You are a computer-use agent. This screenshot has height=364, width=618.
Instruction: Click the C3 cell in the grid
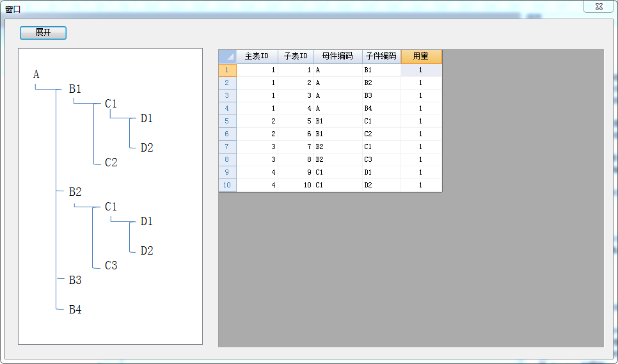pos(381,159)
